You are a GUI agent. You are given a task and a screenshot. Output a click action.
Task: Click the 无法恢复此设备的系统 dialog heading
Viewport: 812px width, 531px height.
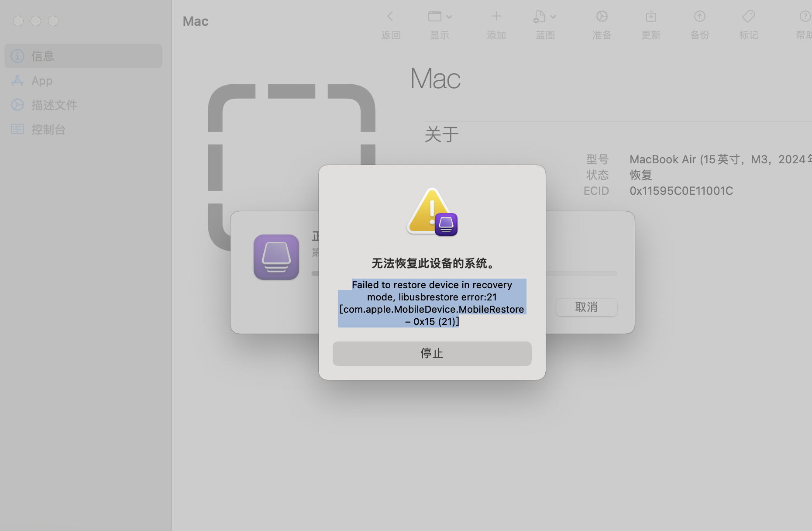[433, 263]
